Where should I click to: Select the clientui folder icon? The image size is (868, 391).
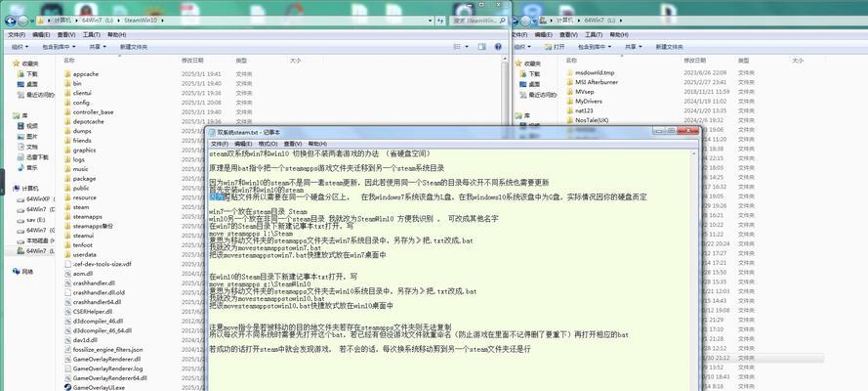pos(67,93)
